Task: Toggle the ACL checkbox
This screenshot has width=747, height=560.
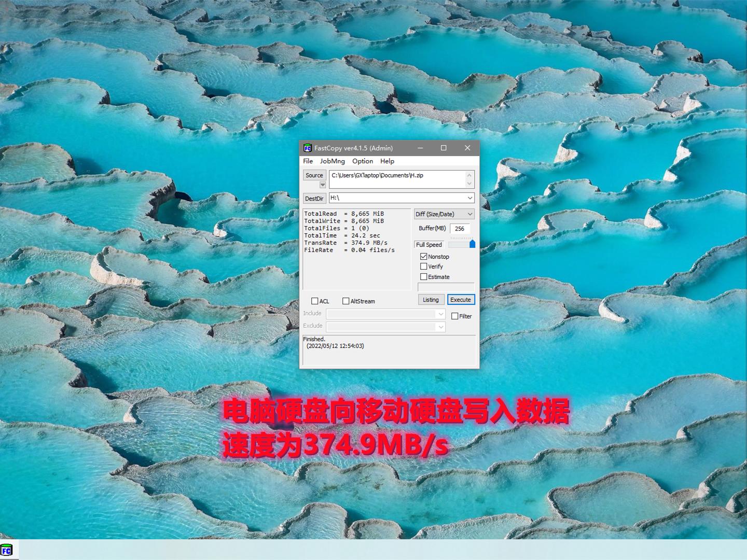Action: (315, 301)
